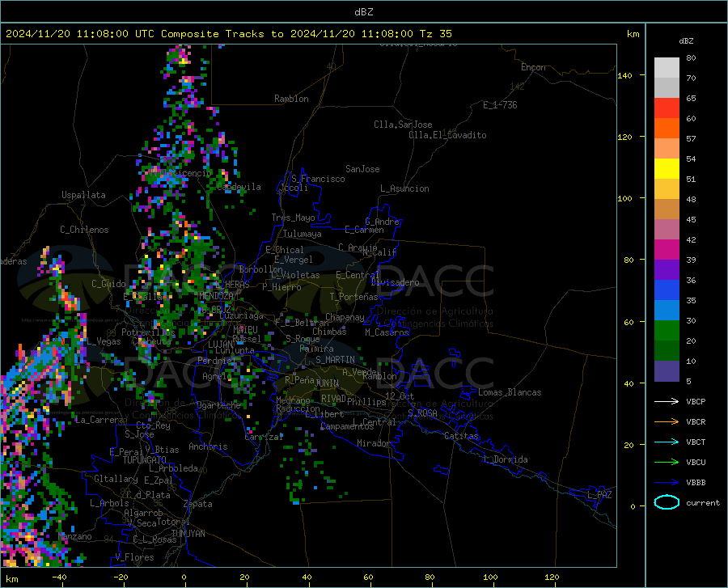The height and width of the screenshot is (588, 728).
Task: Click the cyan VBCT arrow legend icon
Action: 667,442
